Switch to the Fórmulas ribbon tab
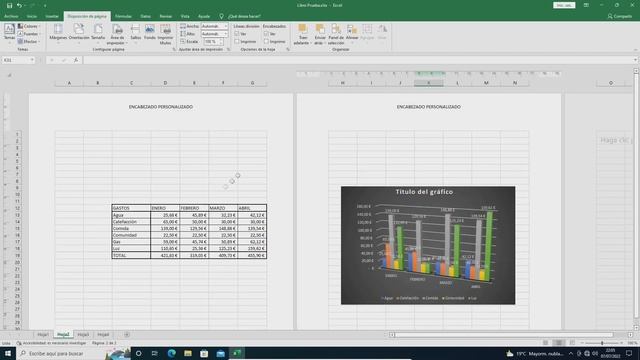Viewport: 640px width, 360px height. click(123, 16)
